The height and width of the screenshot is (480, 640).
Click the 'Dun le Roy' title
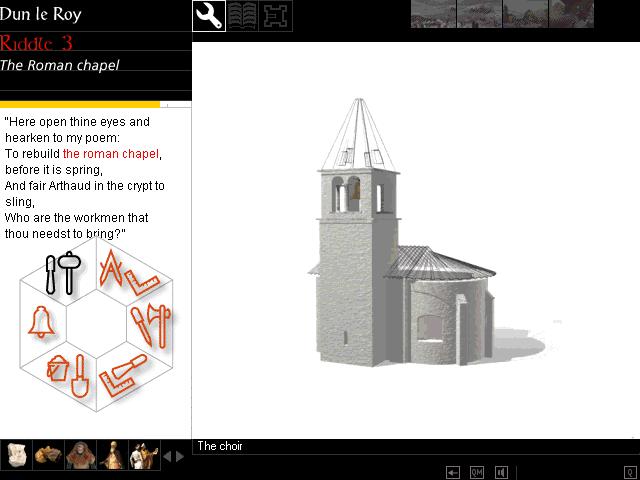click(x=41, y=14)
